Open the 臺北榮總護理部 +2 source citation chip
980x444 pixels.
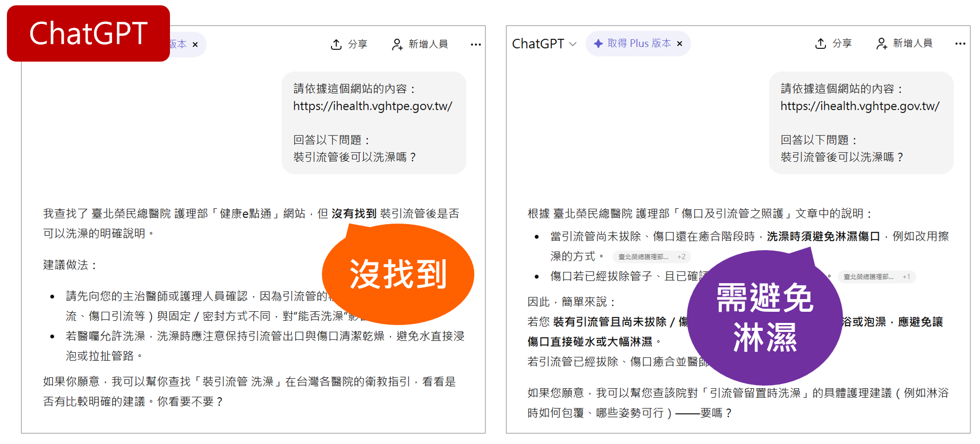click(651, 257)
